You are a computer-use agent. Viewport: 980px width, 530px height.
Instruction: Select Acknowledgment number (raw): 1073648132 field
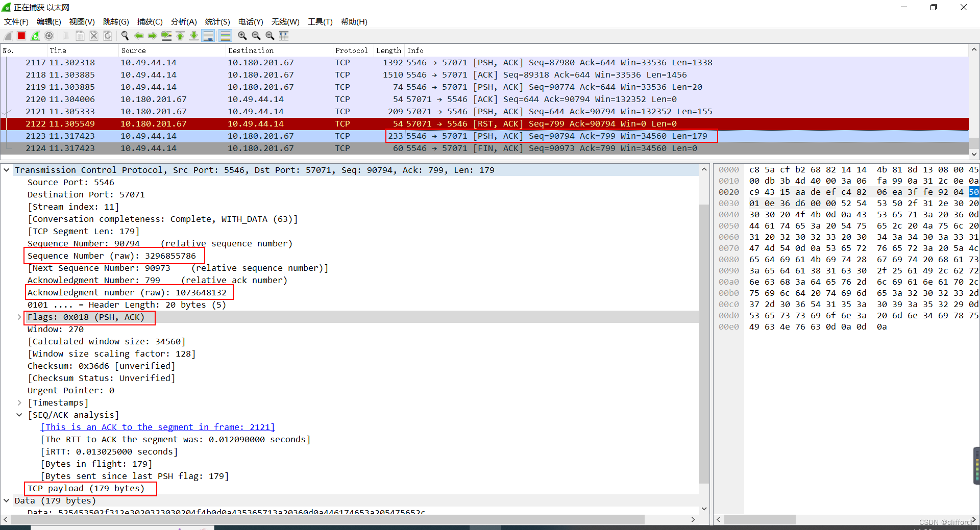click(x=127, y=292)
